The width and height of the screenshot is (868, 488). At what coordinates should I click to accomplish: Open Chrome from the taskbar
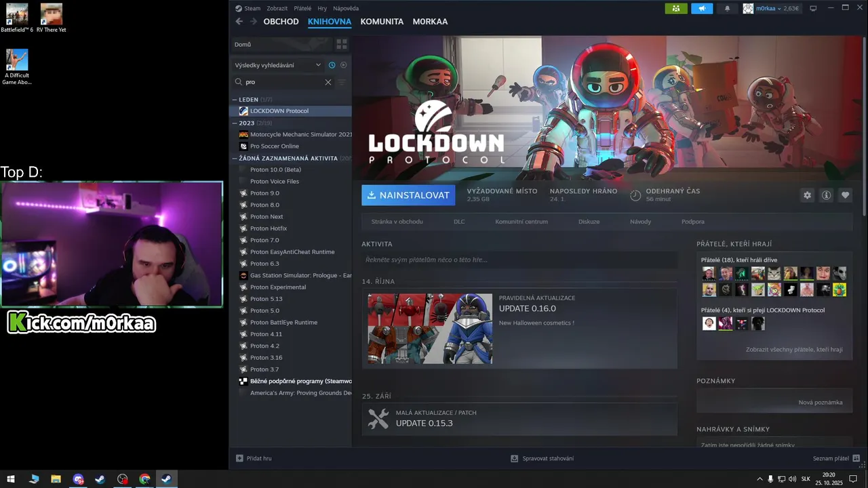144,479
